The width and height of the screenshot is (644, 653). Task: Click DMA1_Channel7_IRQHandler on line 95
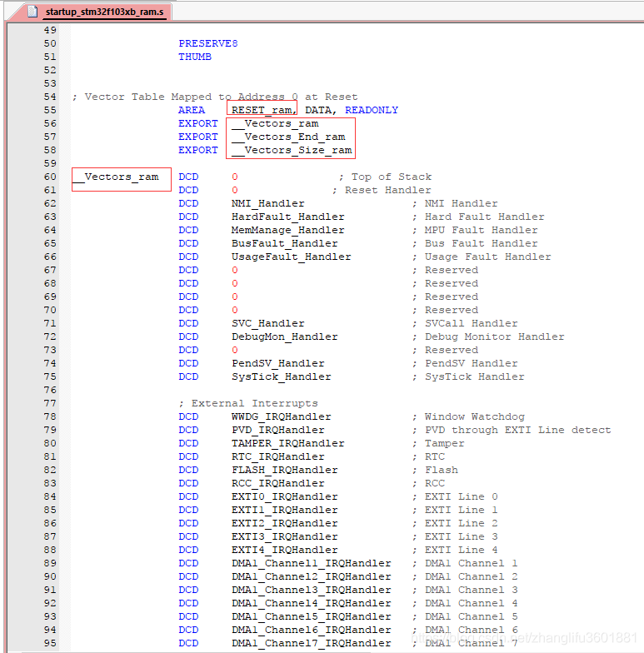coord(312,643)
